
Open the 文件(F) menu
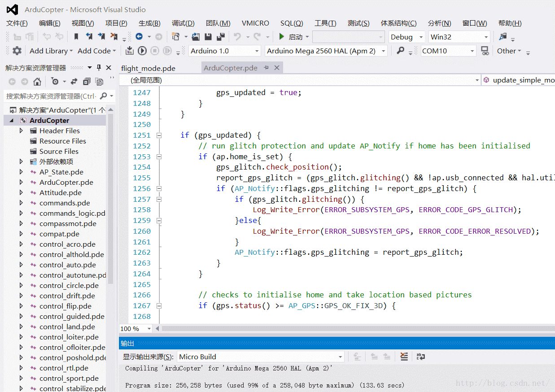(17, 23)
